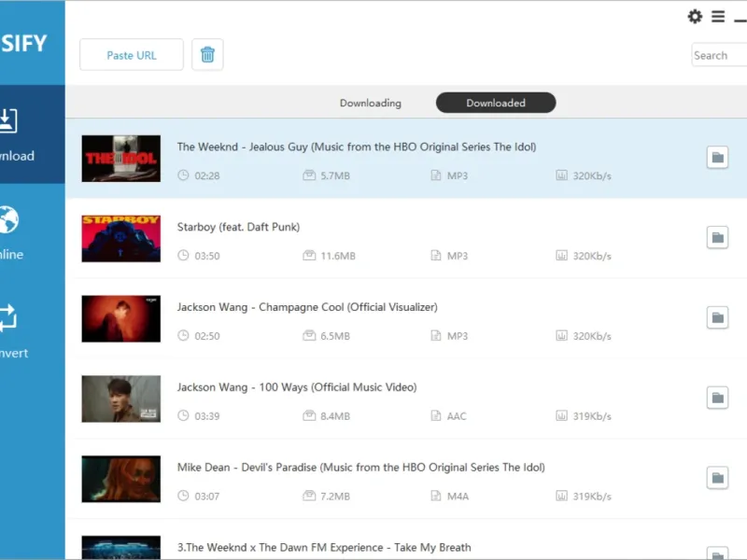747x560 pixels.
Task: Open folder for Starboy track
Action: click(717, 238)
